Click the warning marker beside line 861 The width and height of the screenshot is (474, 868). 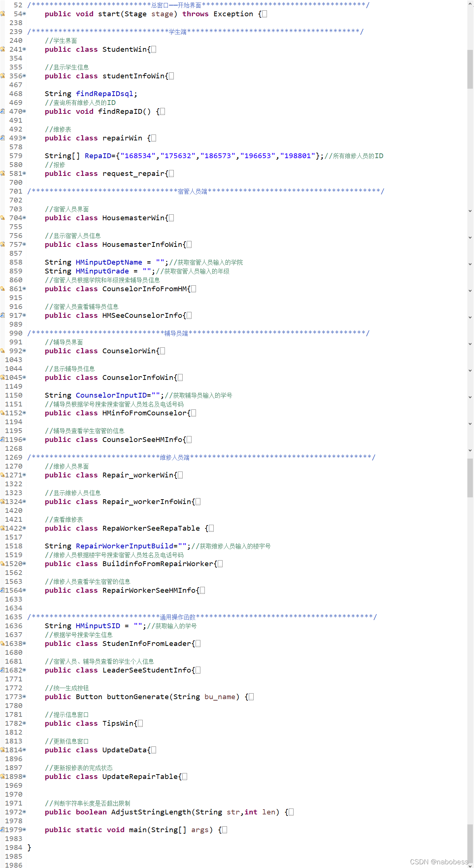point(2,289)
